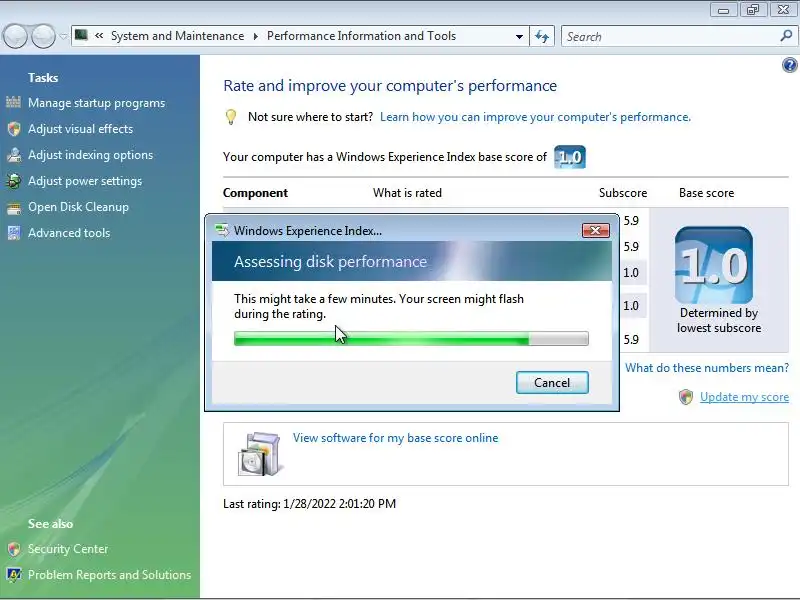Restore down the Control Panel window
The image size is (800, 600).
coord(753,10)
